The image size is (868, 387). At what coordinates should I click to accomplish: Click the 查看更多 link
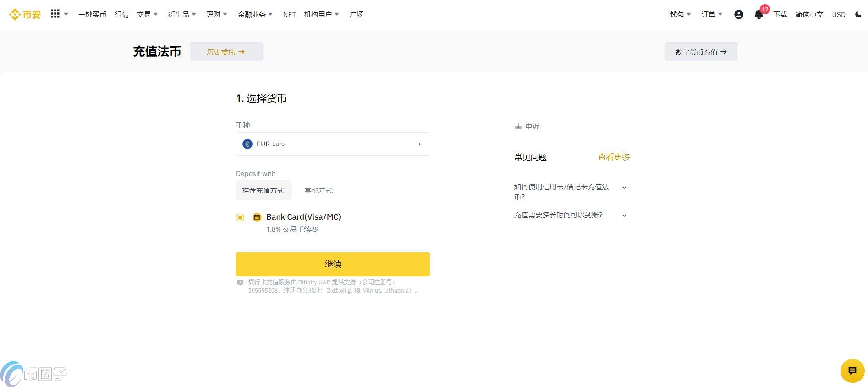coord(614,157)
